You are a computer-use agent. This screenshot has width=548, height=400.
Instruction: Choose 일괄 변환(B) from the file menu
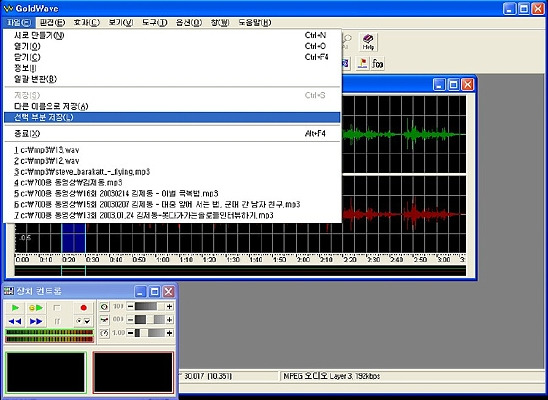tap(172, 79)
